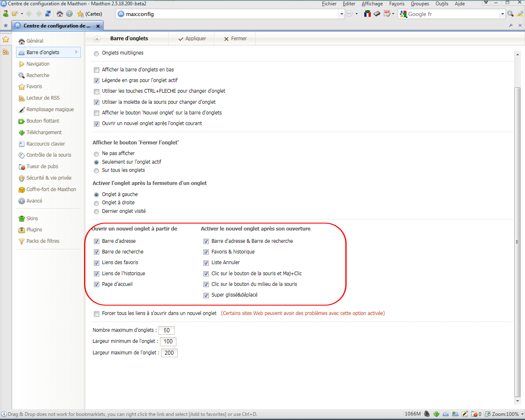This screenshot has width=525, height=420.
Task: Open the Google fr search engine dropdown
Action: [x=502, y=14]
